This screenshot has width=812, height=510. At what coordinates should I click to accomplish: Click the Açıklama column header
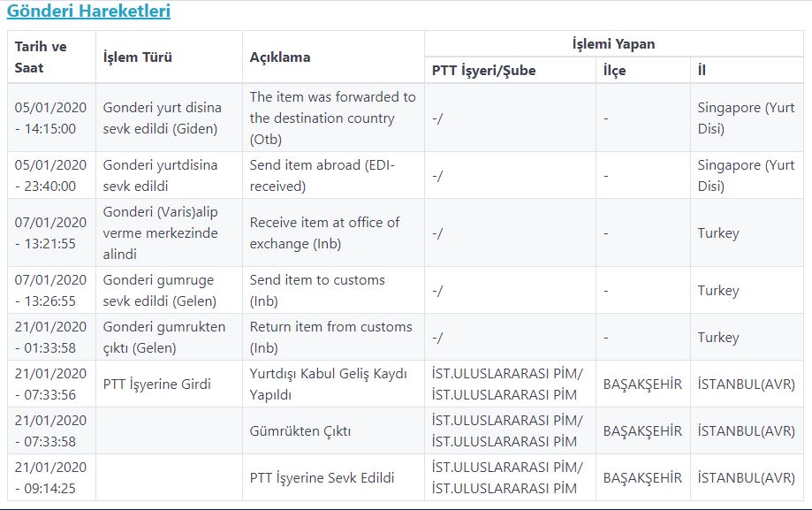[333, 57]
